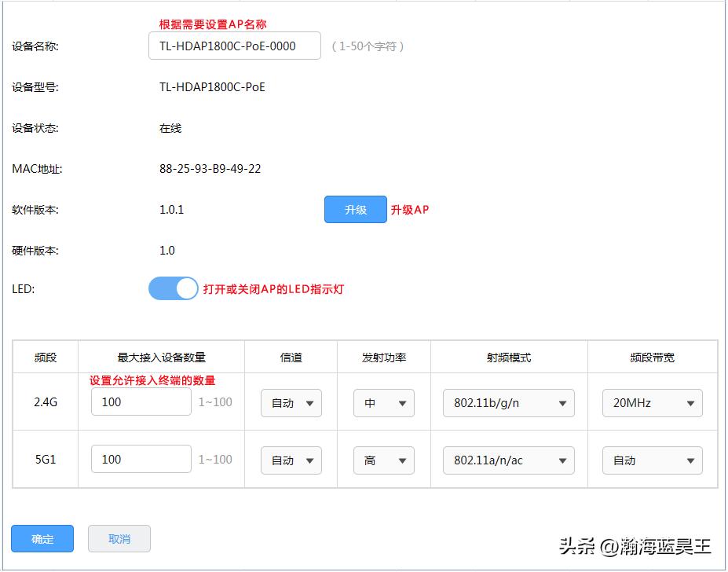
Task: Select the 频段带宽 column header
Action: pyautogui.click(x=651, y=357)
